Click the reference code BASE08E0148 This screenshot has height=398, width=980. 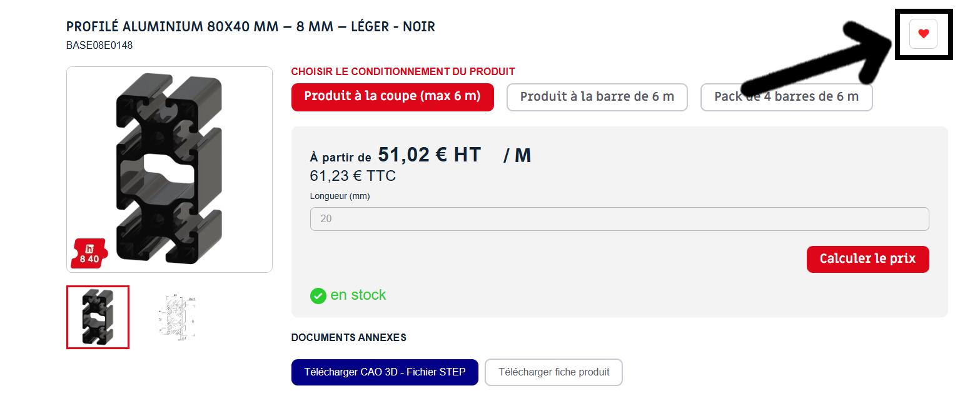pyautogui.click(x=99, y=45)
